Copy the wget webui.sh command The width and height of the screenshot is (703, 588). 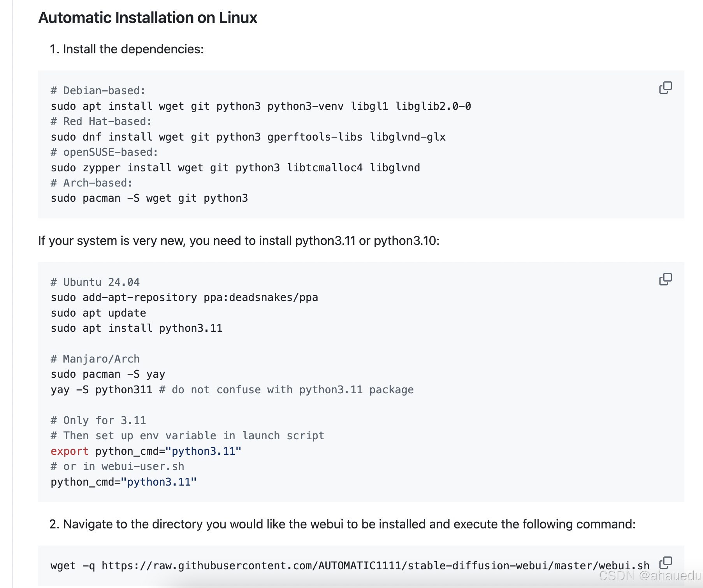(665, 563)
